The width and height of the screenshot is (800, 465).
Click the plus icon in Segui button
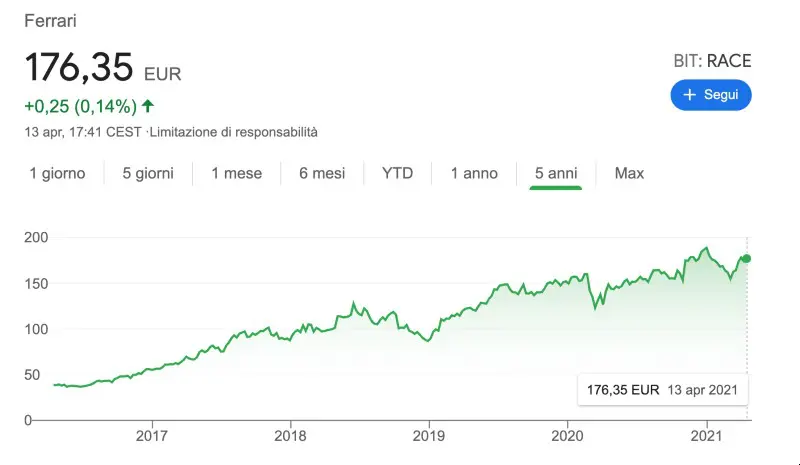coord(689,95)
